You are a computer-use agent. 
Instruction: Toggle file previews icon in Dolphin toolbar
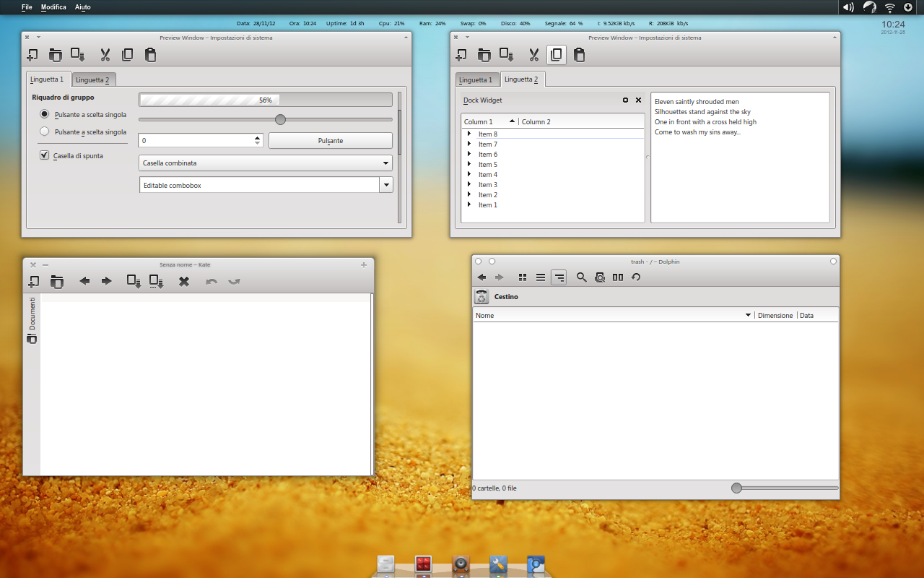tap(600, 277)
